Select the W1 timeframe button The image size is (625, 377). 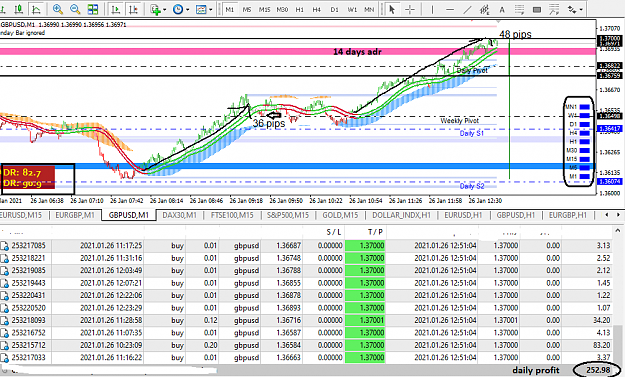click(352, 9)
